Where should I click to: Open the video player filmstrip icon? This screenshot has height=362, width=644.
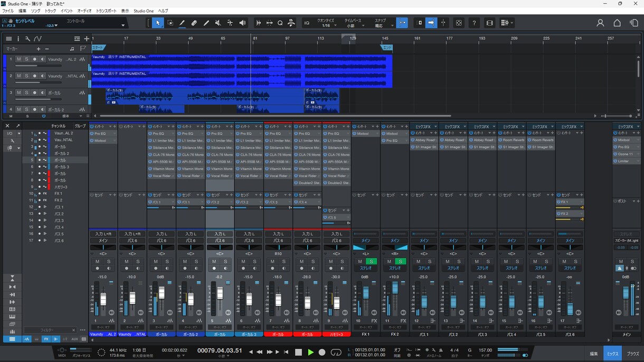[x=490, y=23]
